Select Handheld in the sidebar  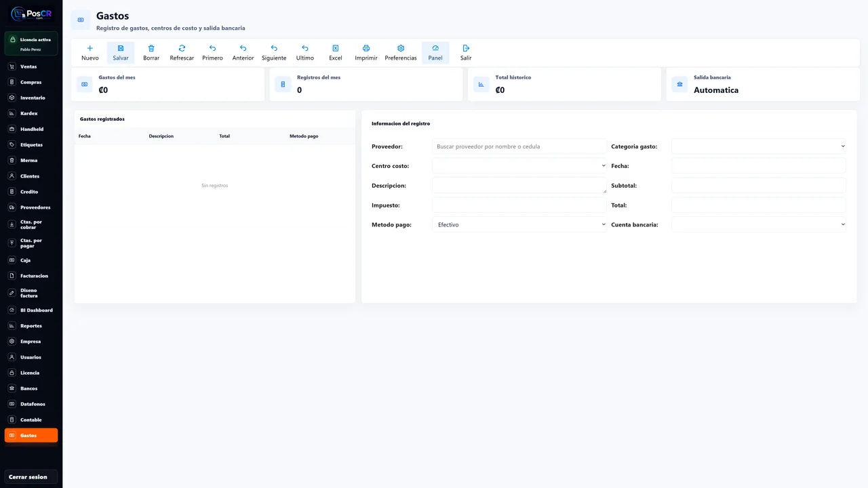tap(31, 129)
